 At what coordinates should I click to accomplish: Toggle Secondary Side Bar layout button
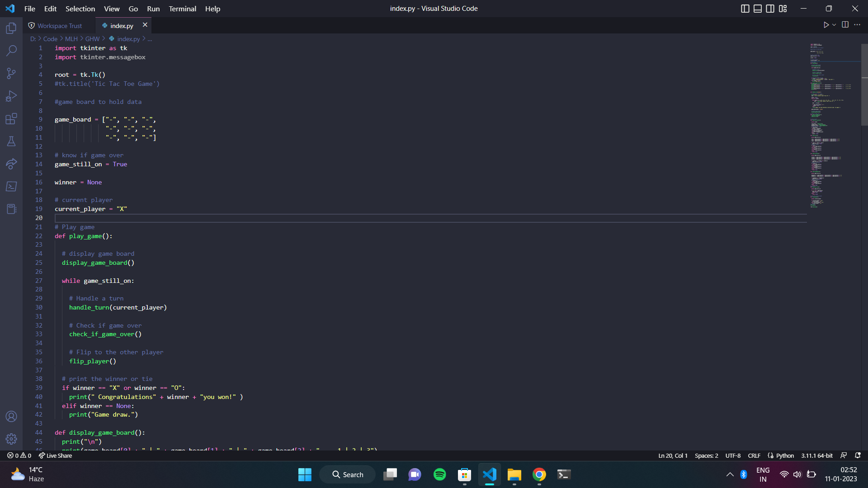point(770,9)
